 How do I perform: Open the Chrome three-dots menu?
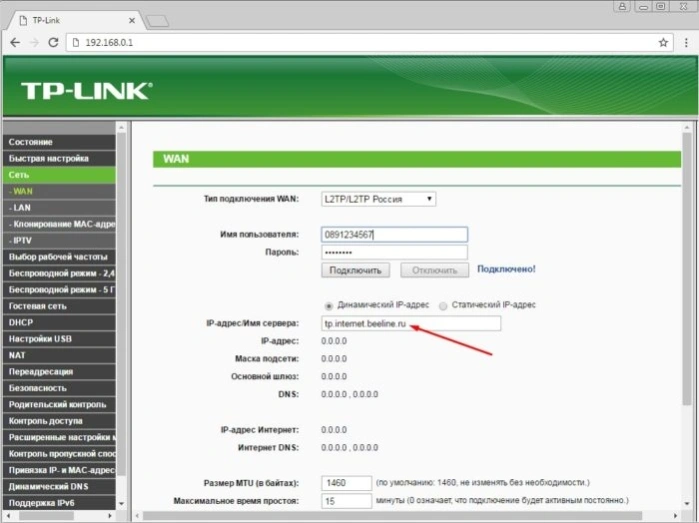coord(686,42)
